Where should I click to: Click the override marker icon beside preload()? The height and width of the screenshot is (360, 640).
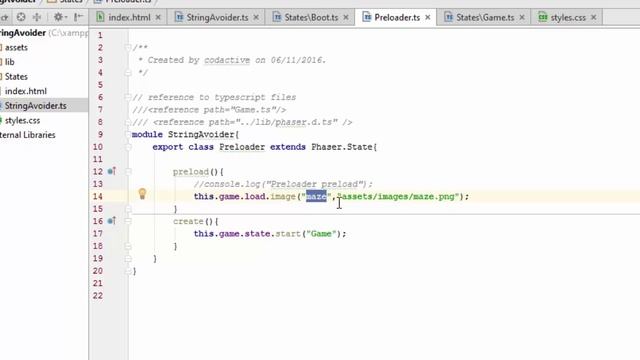pos(111,171)
